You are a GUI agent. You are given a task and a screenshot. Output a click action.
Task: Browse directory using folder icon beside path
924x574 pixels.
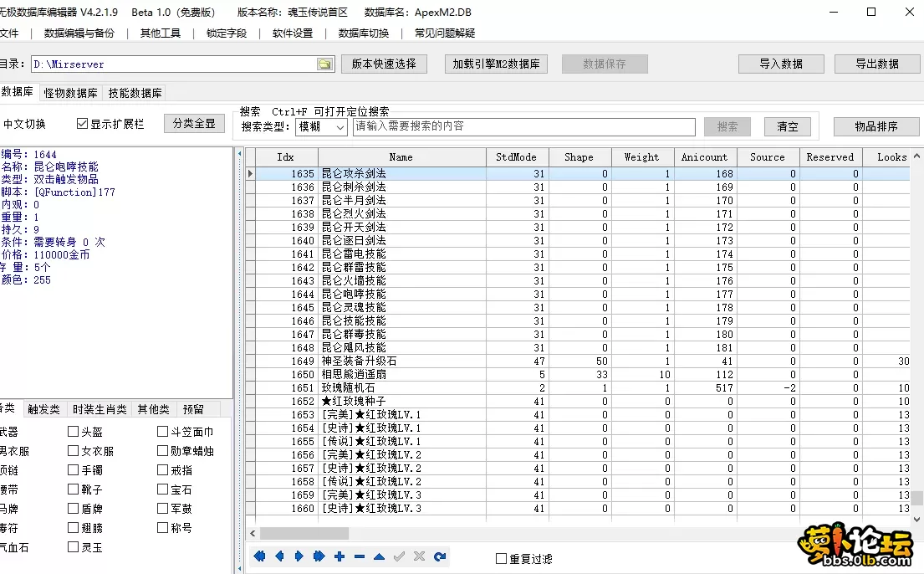point(324,63)
